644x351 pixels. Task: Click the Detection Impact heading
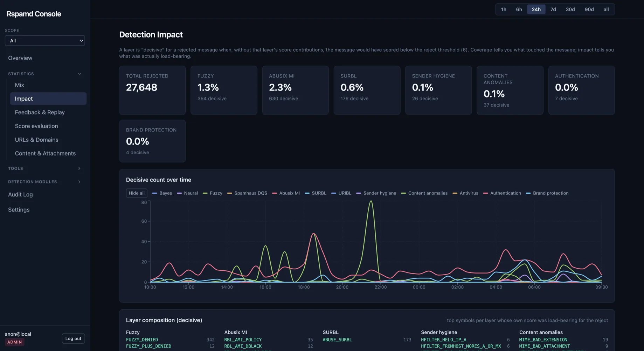[151, 35]
